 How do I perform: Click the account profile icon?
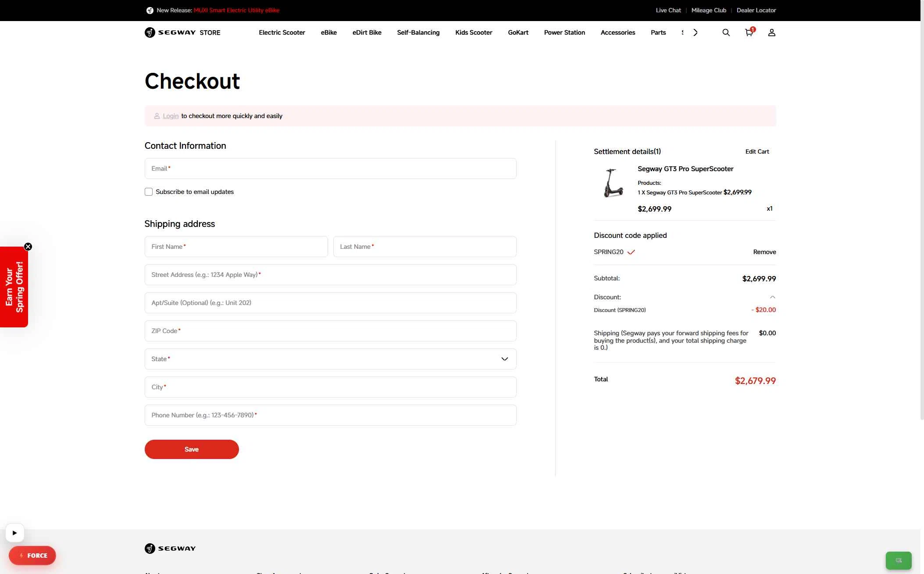coord(771,32)
